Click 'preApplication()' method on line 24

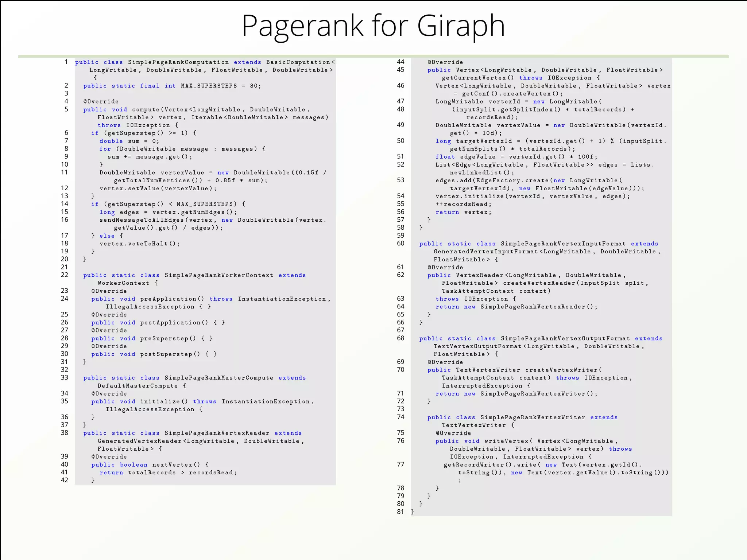(x=172, y=299)
